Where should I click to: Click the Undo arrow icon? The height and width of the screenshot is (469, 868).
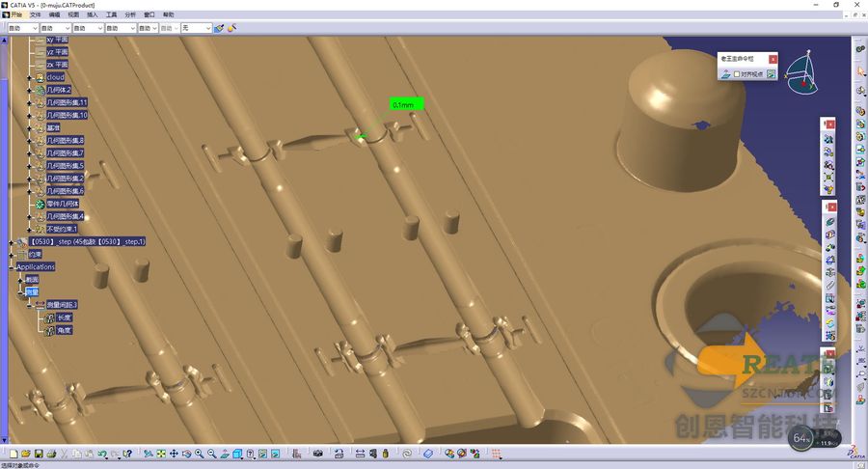click(102, 454)
